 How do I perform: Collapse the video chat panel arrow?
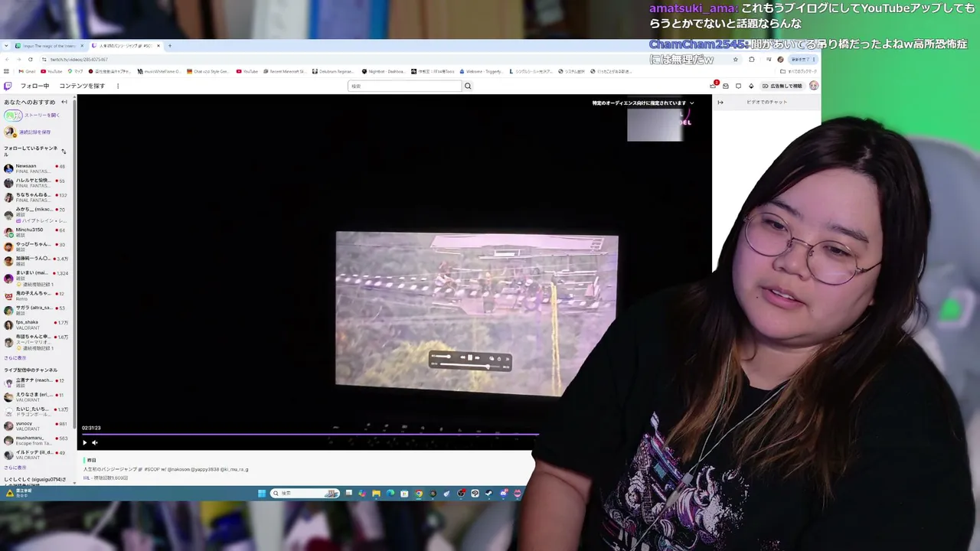tap(720, 102)
